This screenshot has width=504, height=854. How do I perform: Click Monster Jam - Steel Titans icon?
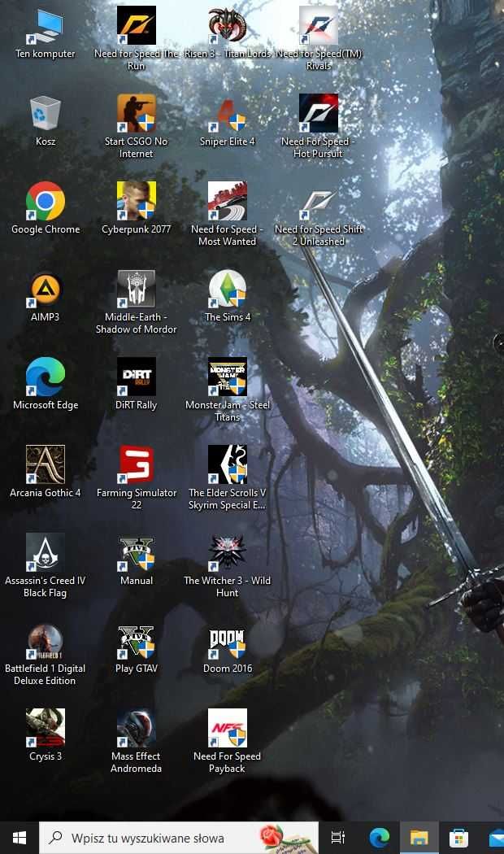(228, 377)
